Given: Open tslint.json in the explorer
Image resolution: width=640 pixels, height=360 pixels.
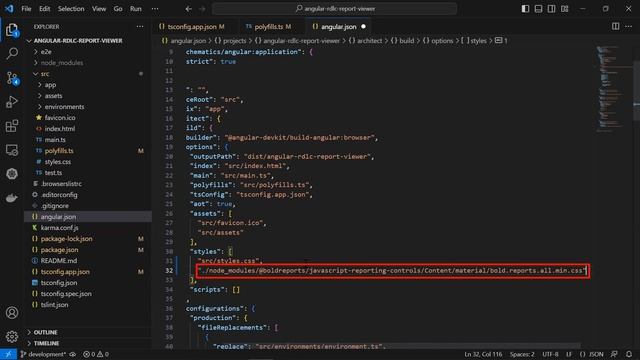Looking at the screenshot, I should [54, 305].
